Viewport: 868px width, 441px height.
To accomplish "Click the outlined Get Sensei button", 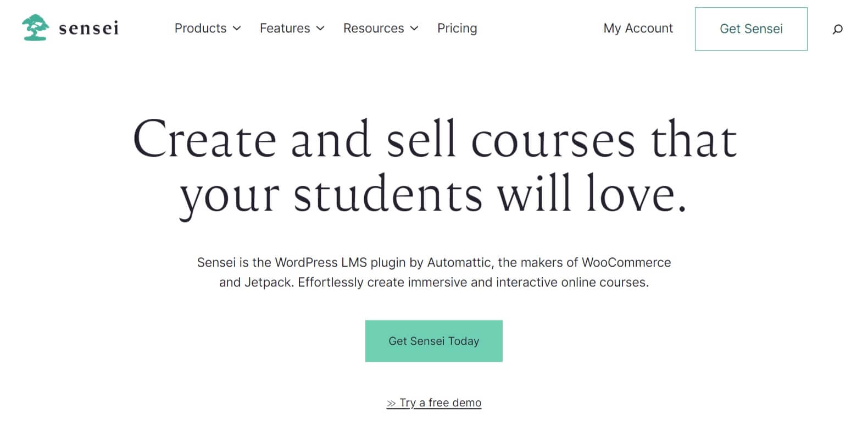I will 751,29.
